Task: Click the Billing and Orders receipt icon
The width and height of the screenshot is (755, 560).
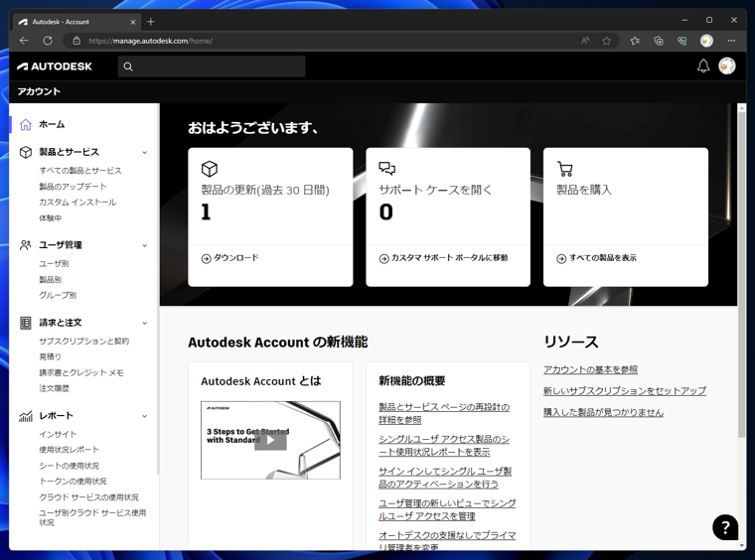Action: coord(26,323)
